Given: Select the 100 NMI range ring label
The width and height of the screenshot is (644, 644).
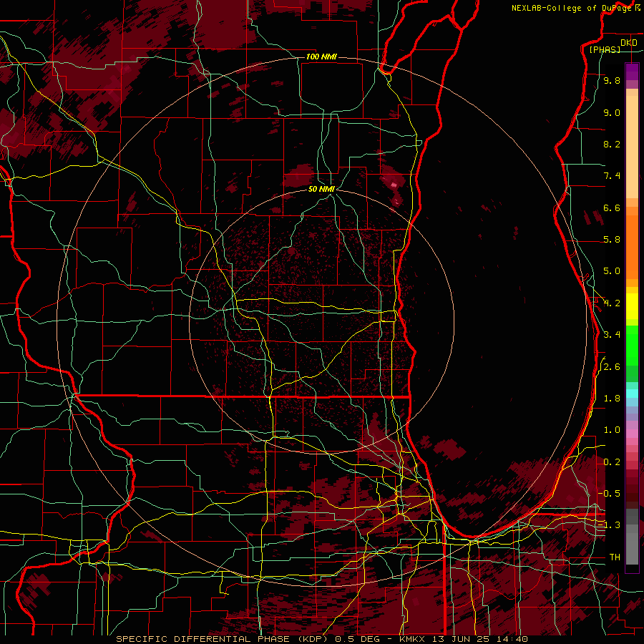Looking at the screenshot, I should (x=321, y=57).
